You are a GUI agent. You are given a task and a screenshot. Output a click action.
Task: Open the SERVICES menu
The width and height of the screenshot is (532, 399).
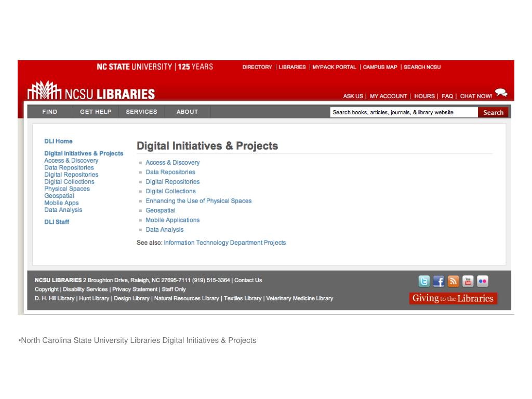click(x=141, y=112)
